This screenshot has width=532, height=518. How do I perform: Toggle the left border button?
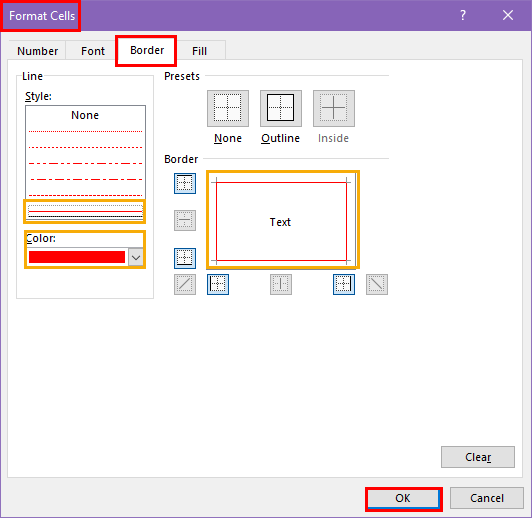coord(218,284)
